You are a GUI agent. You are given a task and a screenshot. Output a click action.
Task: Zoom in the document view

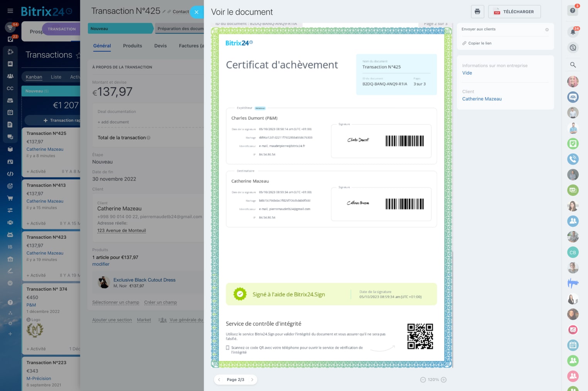[x=444, y=380]
